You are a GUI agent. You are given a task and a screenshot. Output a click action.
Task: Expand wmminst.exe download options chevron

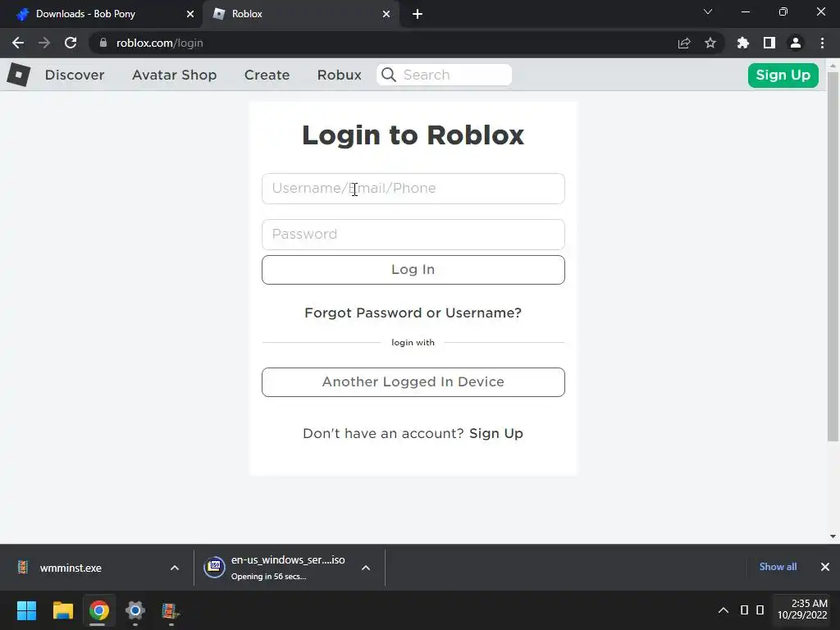tap(175, 568)
